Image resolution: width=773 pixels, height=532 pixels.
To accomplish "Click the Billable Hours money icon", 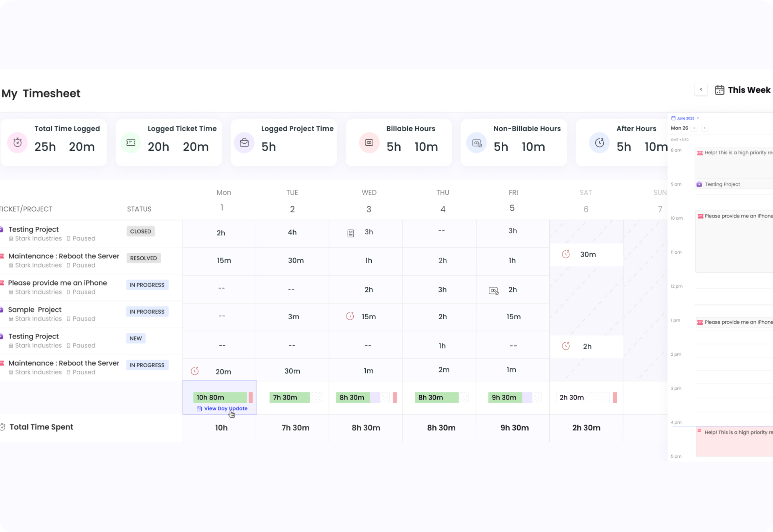I will coord(369,142).
